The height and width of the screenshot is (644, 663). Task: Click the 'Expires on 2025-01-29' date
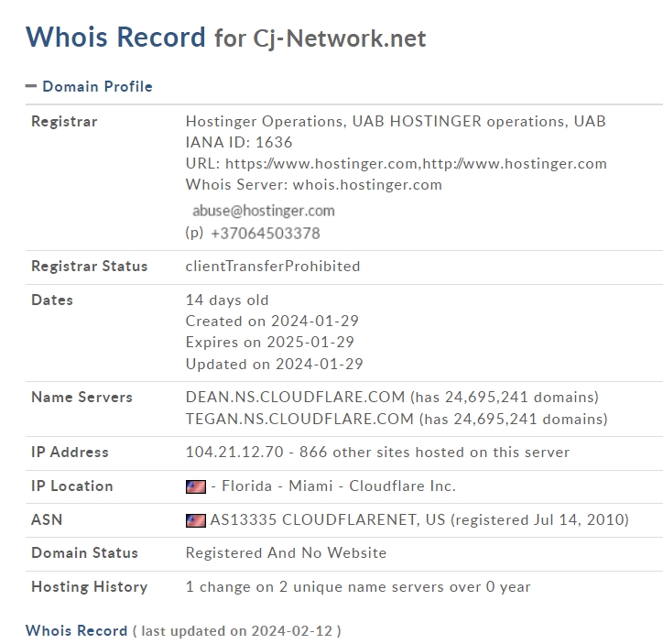point(270,342)
